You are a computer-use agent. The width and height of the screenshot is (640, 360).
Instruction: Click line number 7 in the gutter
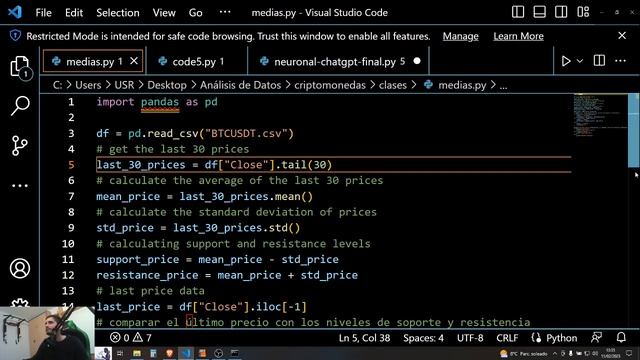pyautogui.click(x=71, y=196)
